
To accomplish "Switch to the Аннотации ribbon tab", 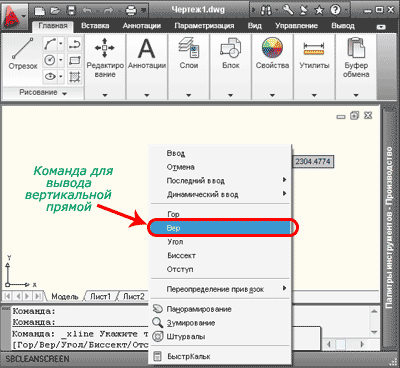I will tap(142, 26).
